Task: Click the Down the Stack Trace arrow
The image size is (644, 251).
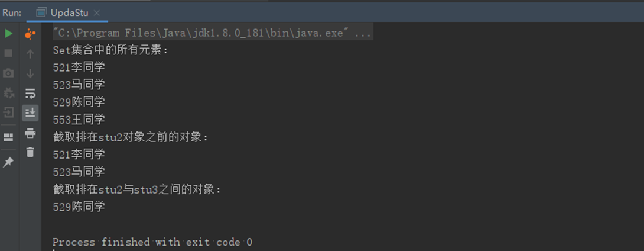Action: click(30, 73)
